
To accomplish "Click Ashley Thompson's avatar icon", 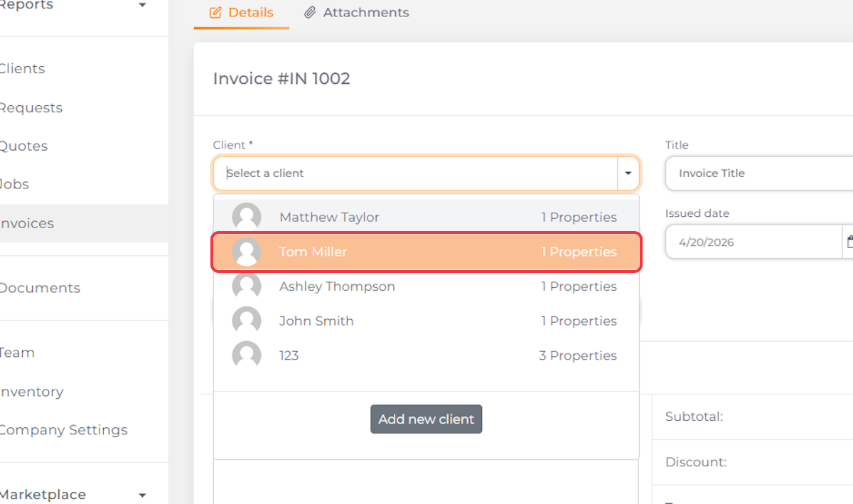I will 247,286.
